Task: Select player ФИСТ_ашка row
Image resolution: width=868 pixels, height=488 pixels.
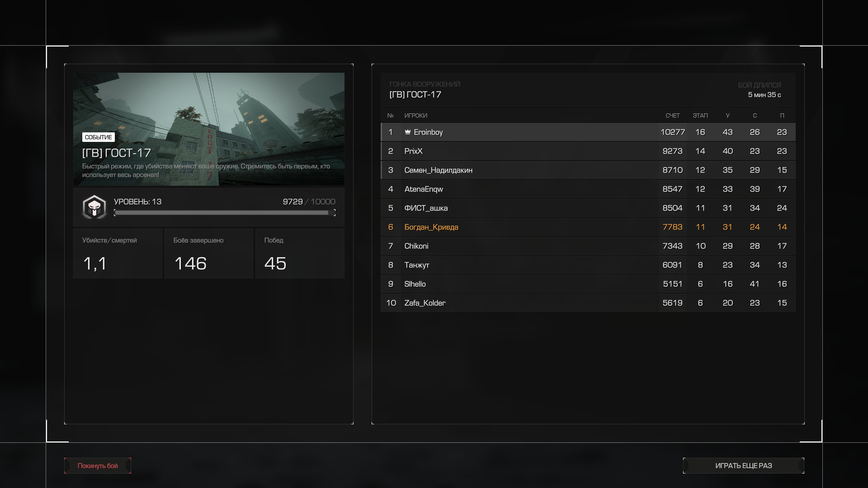Action: (588, 208)
